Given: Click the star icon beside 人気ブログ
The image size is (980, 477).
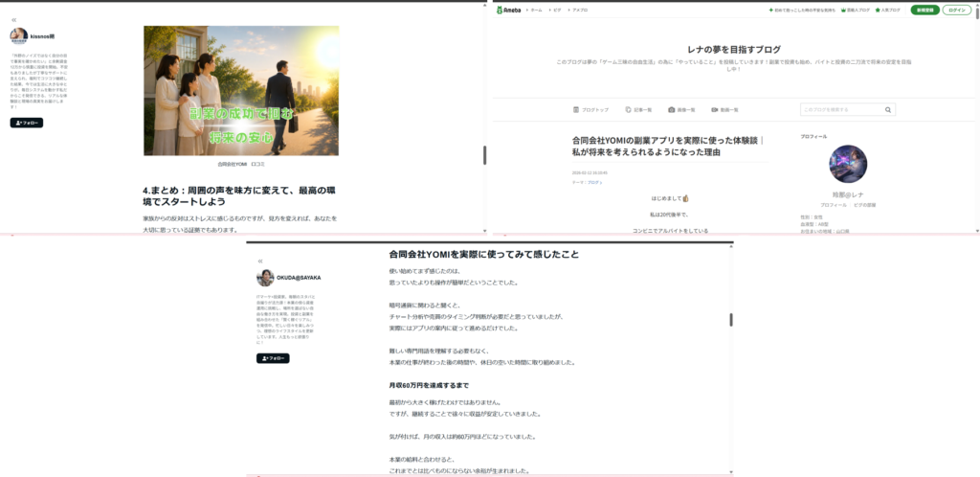Looking at the screenshot, I should 878,10.
